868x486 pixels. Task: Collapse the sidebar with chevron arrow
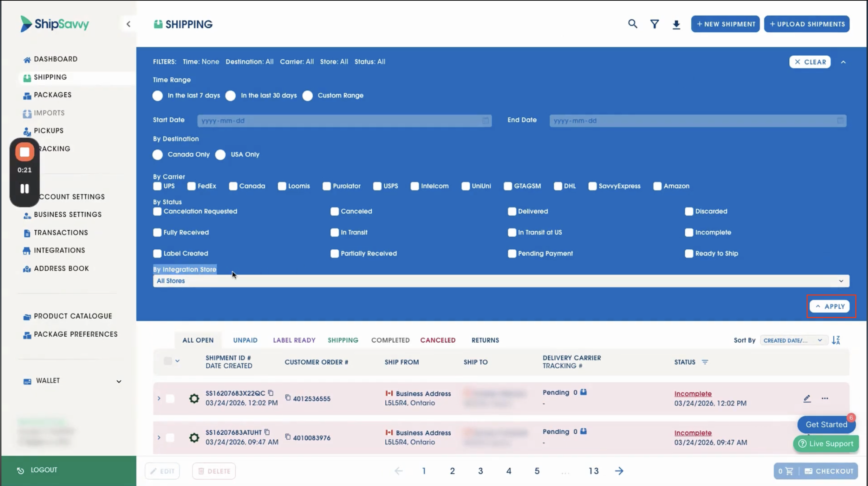pyautogui.click(x=128, y=24)
